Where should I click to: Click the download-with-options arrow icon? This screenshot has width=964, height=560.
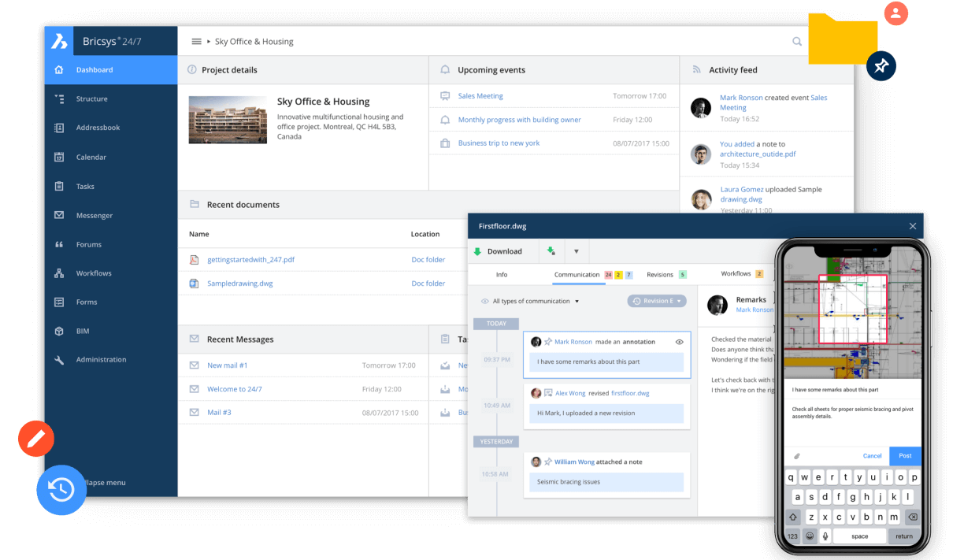tap(551, 251)
